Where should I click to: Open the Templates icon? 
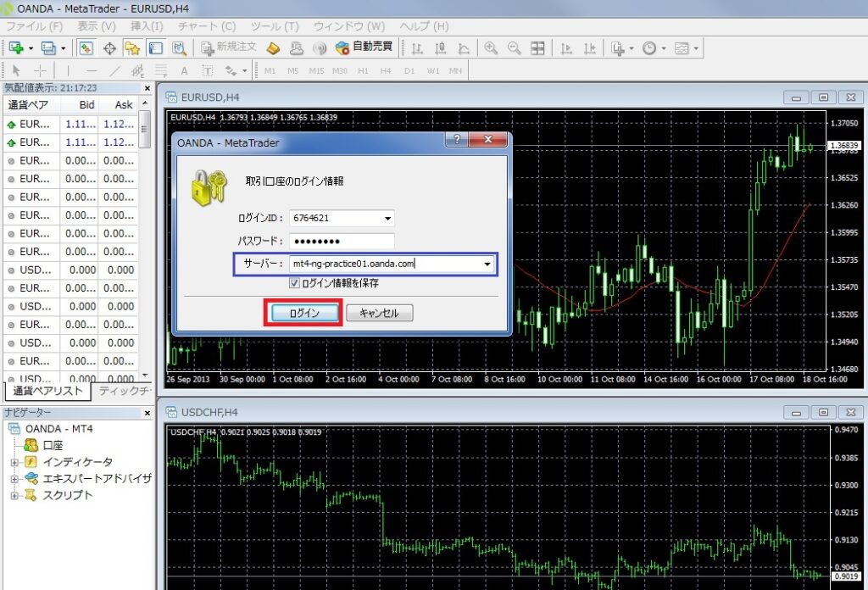pos(682,48)
